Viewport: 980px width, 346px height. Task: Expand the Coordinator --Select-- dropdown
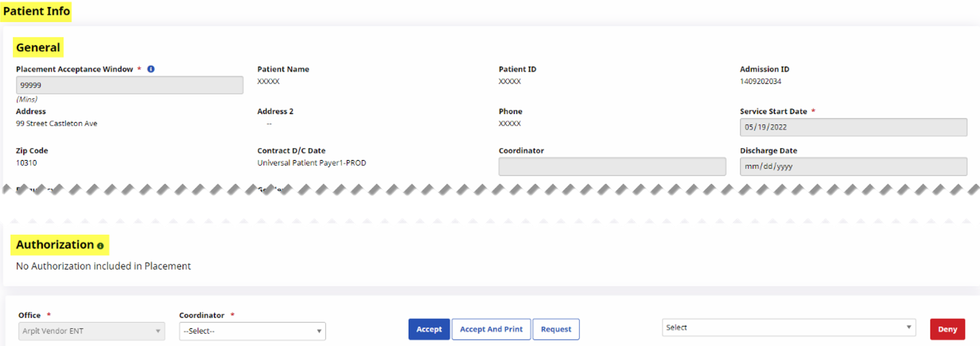252,331
